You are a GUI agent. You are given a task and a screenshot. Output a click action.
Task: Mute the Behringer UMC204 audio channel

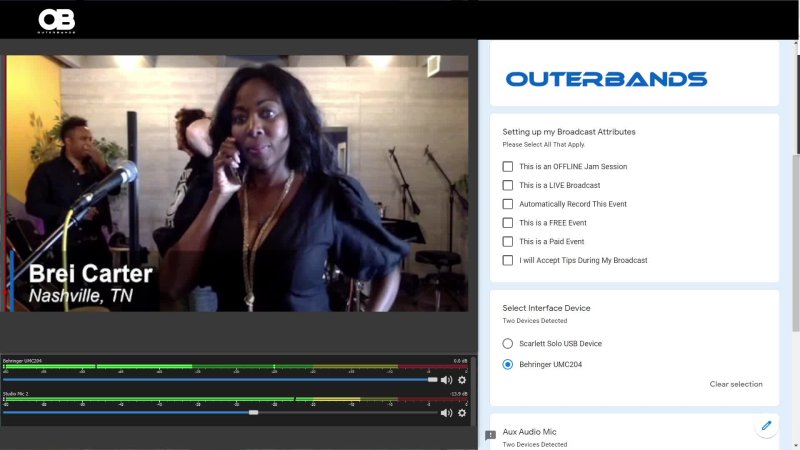click(446, 380)
